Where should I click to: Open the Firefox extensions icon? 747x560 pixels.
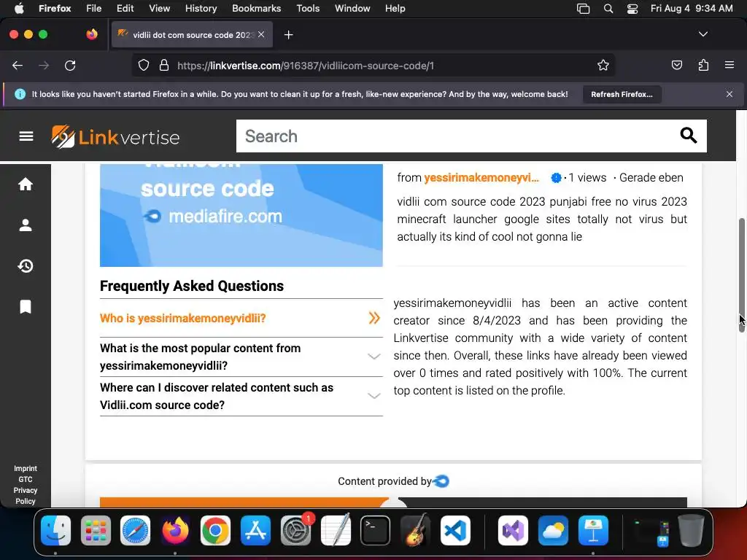703,65
